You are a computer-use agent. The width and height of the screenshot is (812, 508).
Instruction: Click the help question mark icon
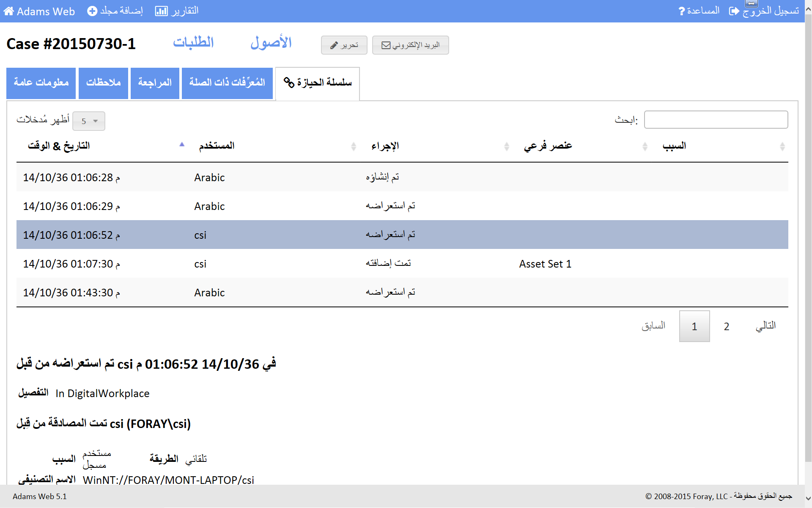point(681,11)
